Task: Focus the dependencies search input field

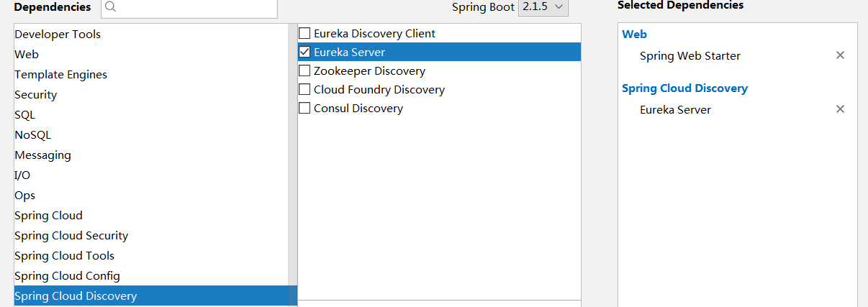Action: tap(189, 8)
